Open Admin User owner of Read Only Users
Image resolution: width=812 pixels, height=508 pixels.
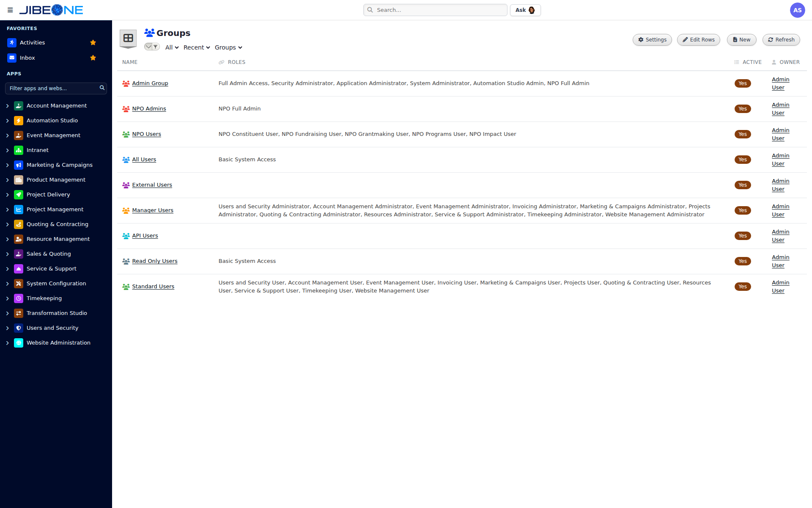point(781,261)
